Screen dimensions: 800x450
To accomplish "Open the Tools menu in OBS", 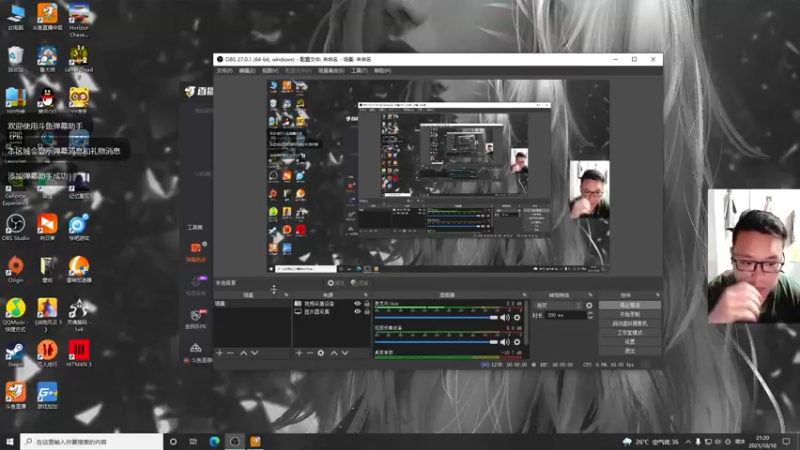I will (359, 71).
